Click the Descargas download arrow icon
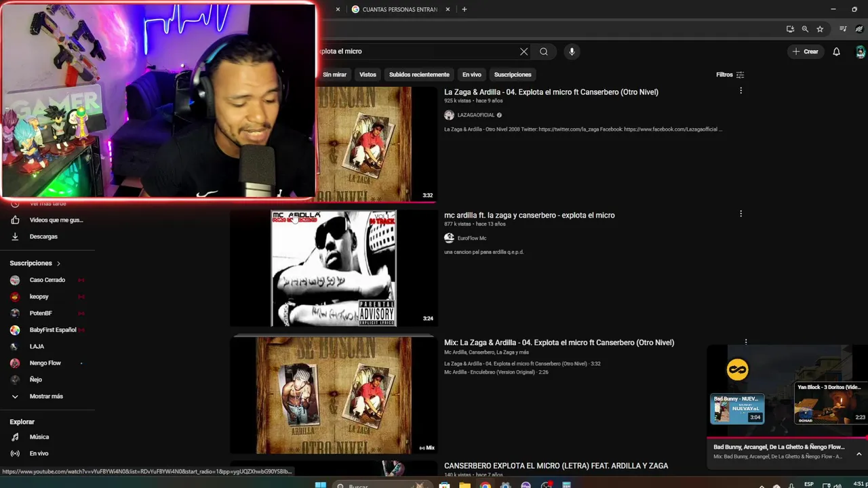The height and width of the screenshot is (488, 868). pos(15,237)
